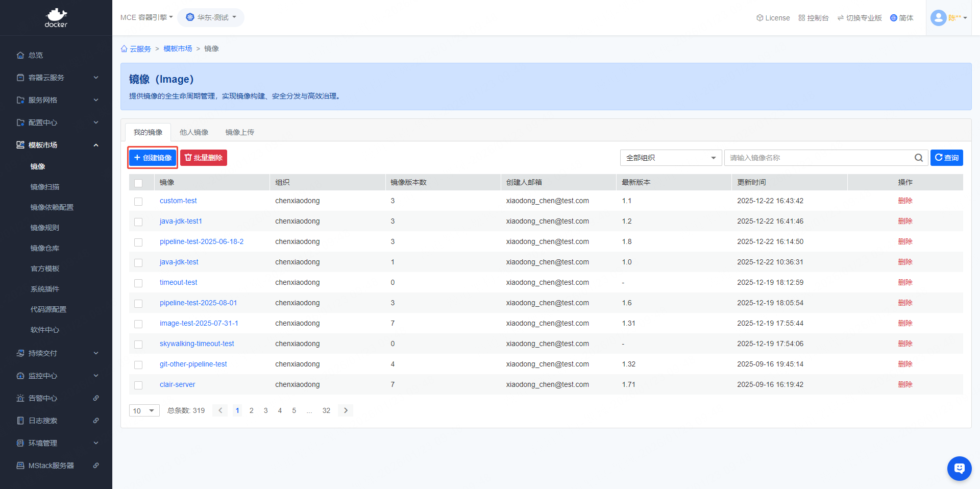
Task: Open the chat support robot icon
Action: click(959, 468)
